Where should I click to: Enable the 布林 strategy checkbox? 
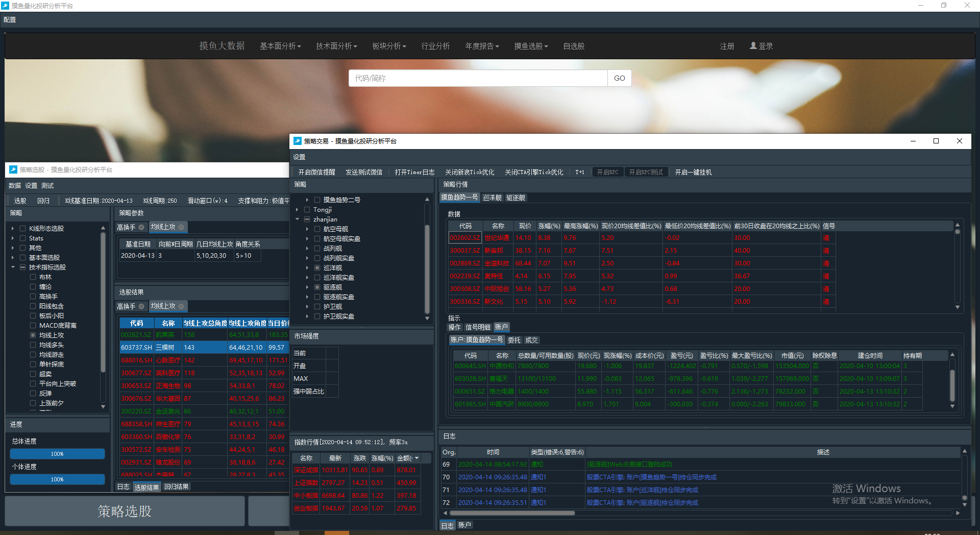(33, 277)
